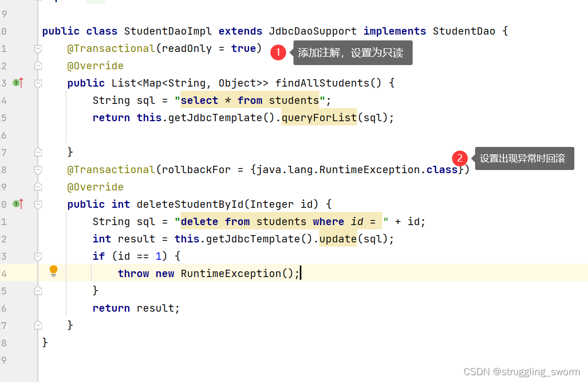Click the implements-method gutter icon beside deleteStudentById
588x382 pixels.
[18, 204]
